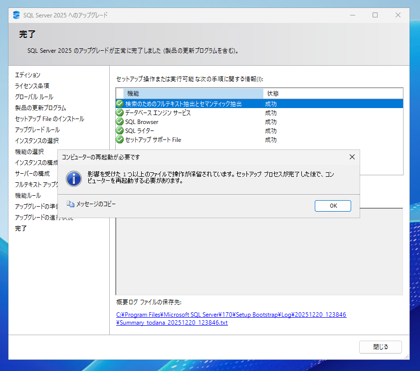
Task: Click 機能ルール step in the sidebar
Action: pyautogui.click(x=28, y=196)
